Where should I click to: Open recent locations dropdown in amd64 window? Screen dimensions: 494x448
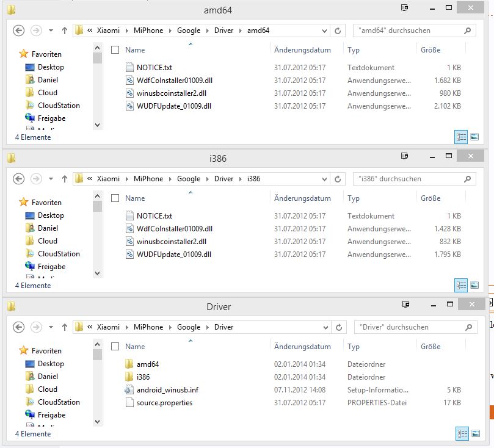[51, 31]
